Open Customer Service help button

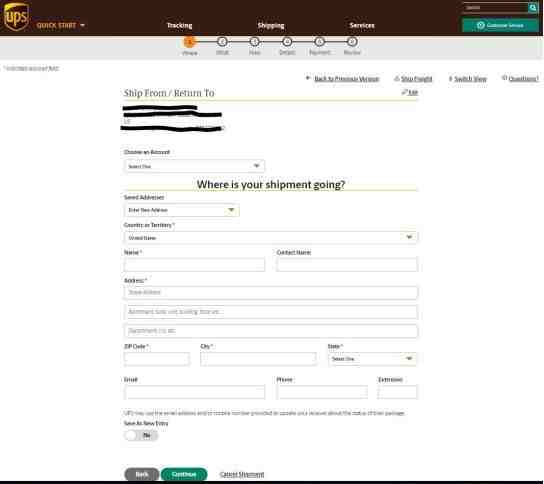[500, 25]
